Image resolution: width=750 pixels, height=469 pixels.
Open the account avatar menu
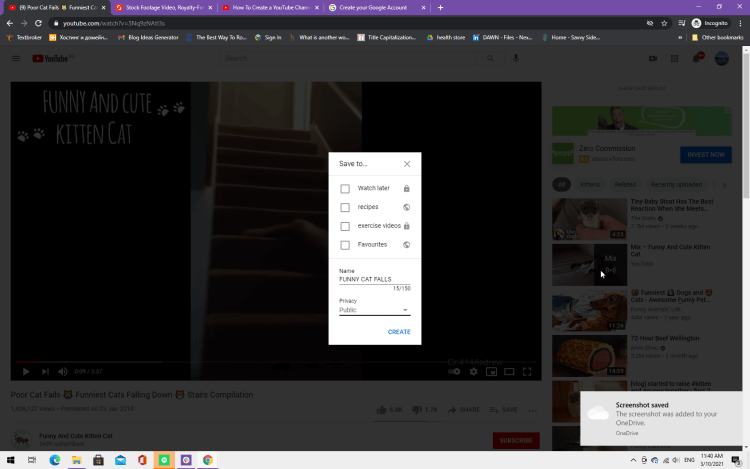click(721, 58)
